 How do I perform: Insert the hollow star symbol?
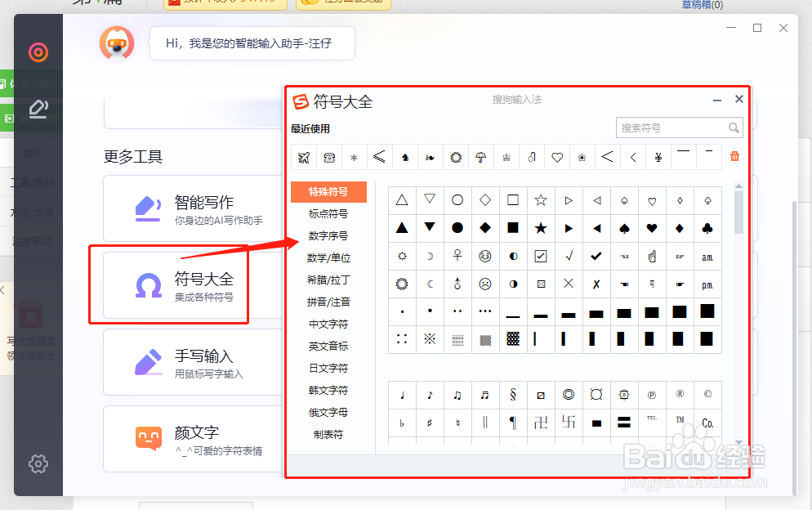541,200
